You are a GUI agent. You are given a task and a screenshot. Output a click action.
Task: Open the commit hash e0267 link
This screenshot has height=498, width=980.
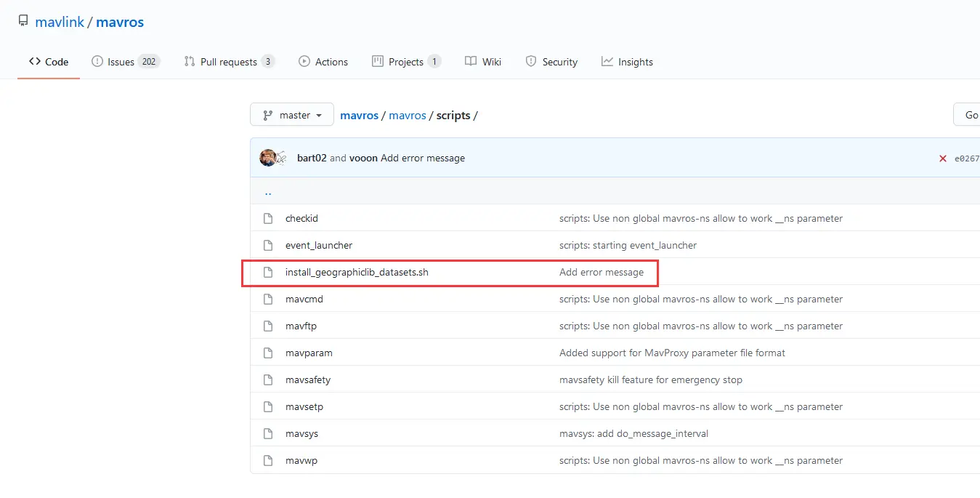pos(967,158)
